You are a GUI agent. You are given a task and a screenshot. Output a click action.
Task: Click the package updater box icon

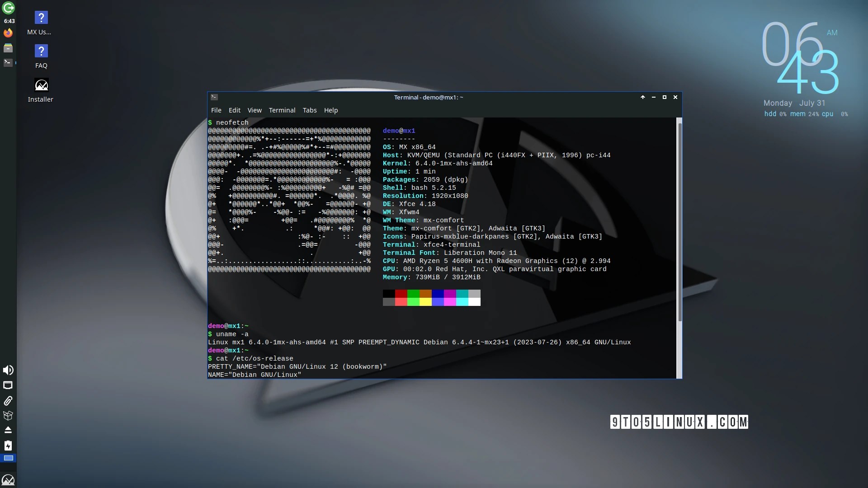8,416
